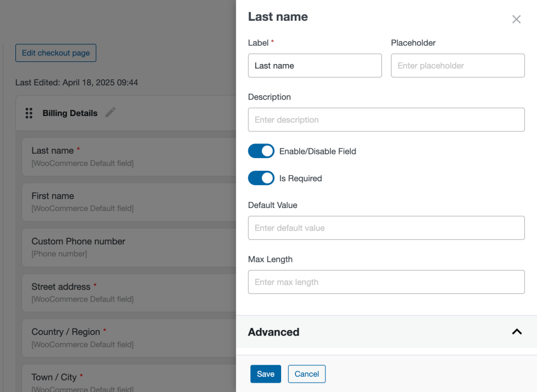Focus the Placeholder input box

tap(458, 66)
